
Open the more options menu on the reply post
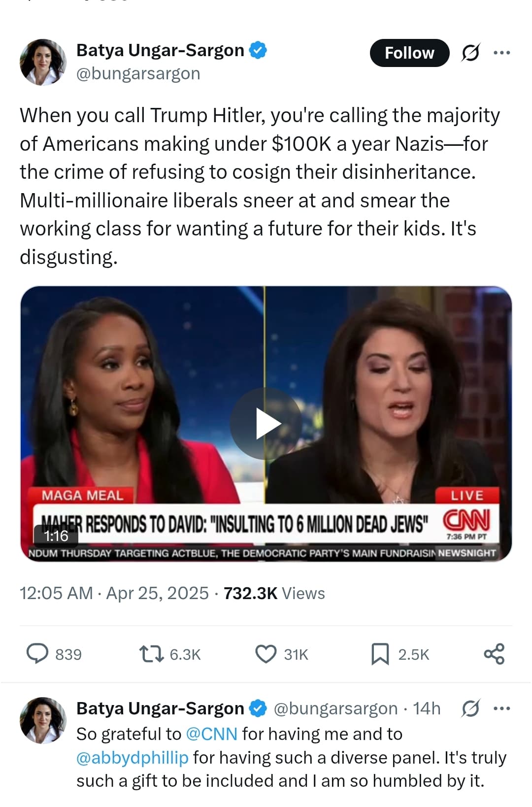tap(502, 708)
